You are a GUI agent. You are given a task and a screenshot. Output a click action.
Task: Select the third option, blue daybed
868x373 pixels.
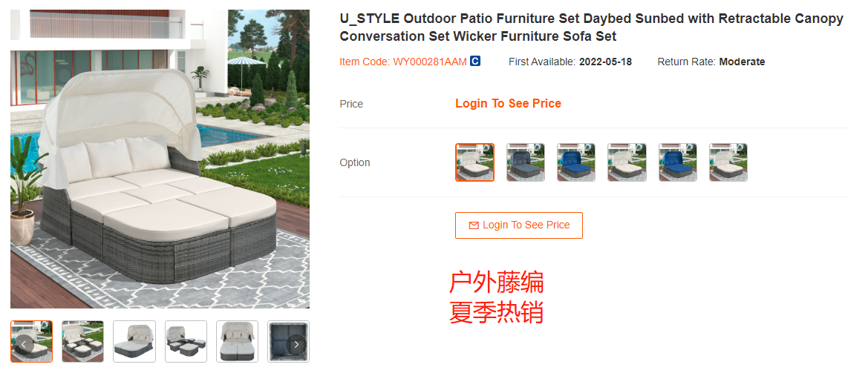(576, 162)
